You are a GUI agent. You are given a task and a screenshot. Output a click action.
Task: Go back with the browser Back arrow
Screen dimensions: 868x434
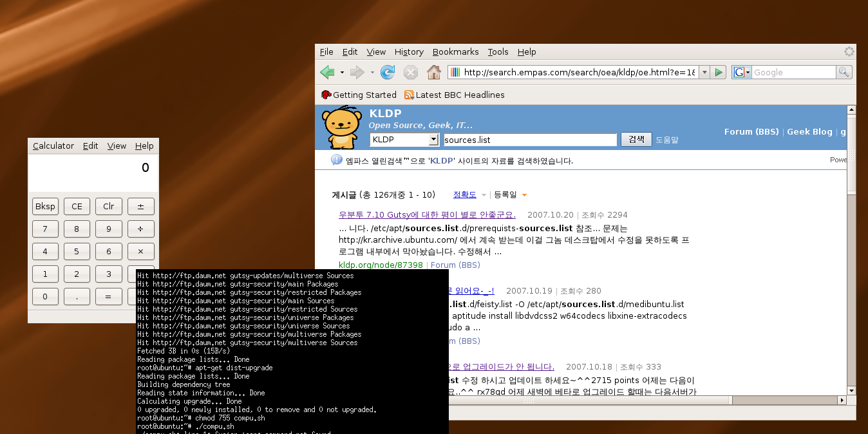tap(327, 72)
